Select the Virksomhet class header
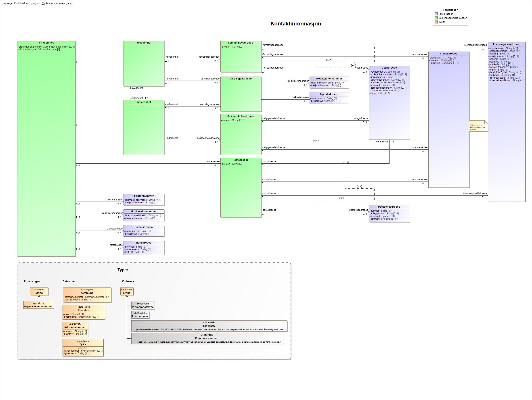The height and width of the screenshot is (400, 532). point(46,43)
